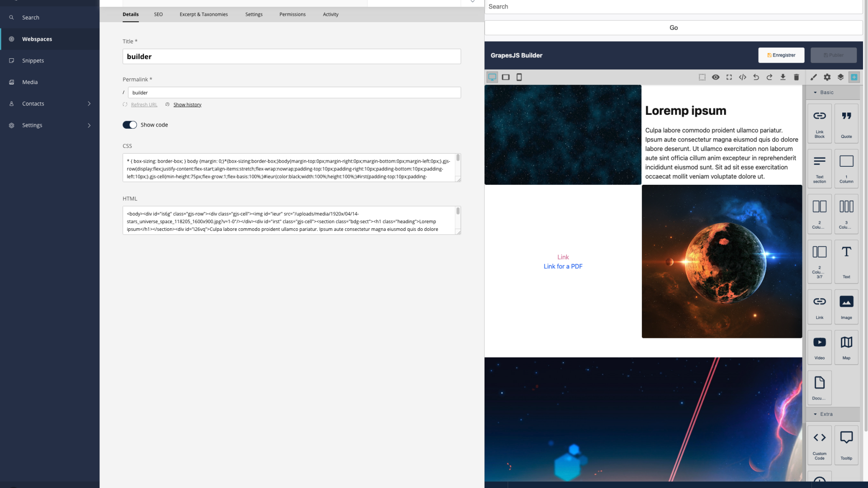Viewport: 868px width, 488px height.
Task: Select the Text section block
Action: coord(820,169)
